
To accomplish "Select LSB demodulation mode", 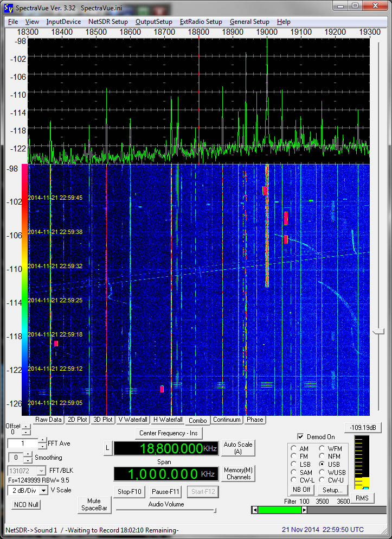I will coord(294,464).
